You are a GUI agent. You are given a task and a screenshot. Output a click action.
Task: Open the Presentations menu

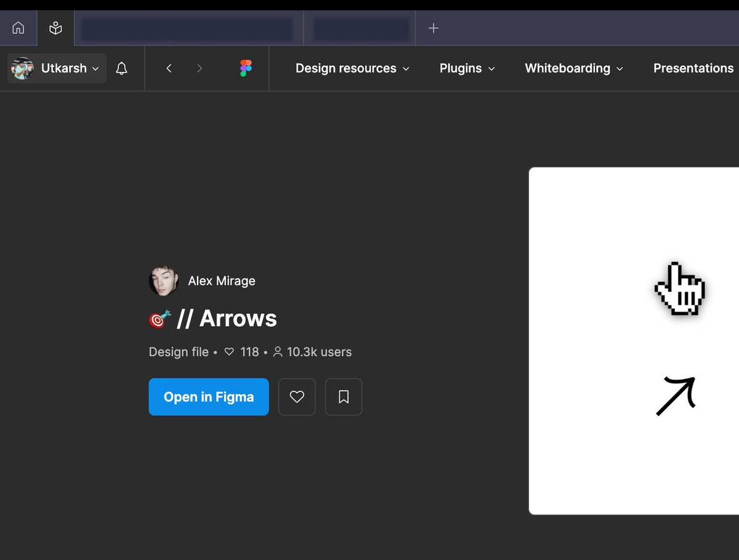[693, 68]
